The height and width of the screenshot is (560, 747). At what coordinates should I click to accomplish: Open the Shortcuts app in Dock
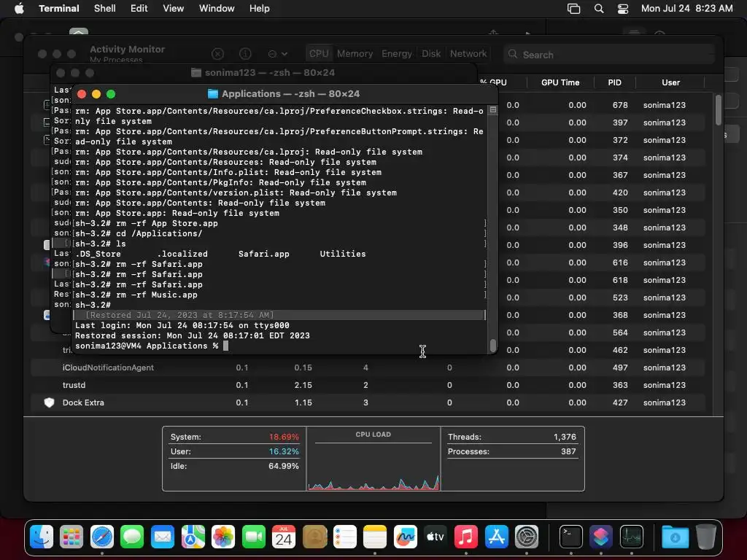pyautogui.click(x=601, y=537)
